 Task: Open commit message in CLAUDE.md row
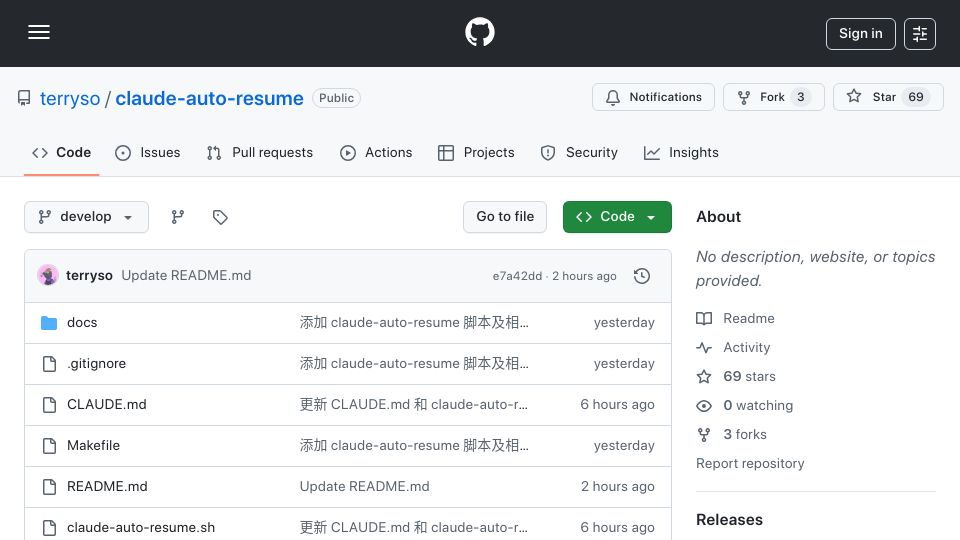point(413,405)
